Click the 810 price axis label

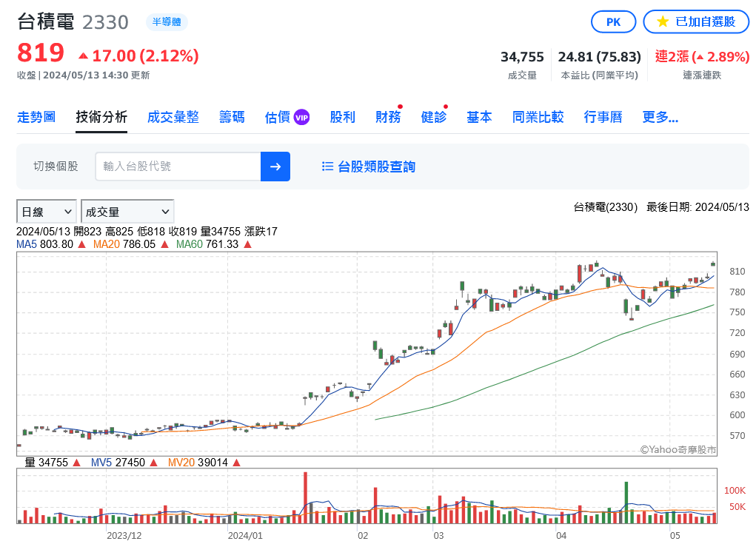coord(737,272)
